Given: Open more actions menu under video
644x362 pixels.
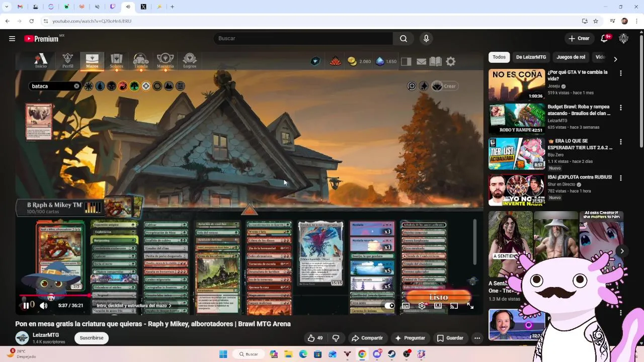Looking at the screenshot, I should coord(477,338).
